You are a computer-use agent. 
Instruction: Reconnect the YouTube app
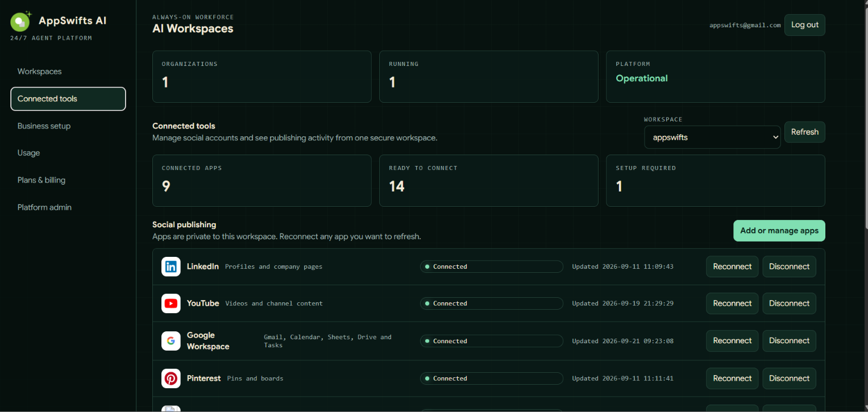(x=732, y=303)
